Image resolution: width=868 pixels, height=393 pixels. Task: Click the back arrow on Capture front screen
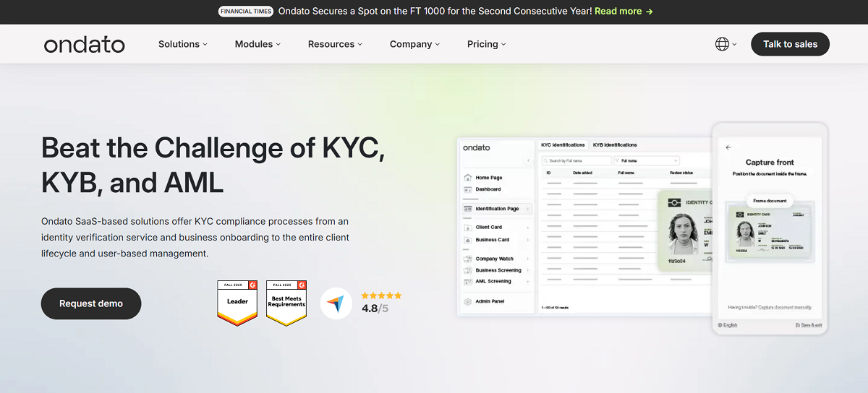pyautogui.click(x=728, y=147)
